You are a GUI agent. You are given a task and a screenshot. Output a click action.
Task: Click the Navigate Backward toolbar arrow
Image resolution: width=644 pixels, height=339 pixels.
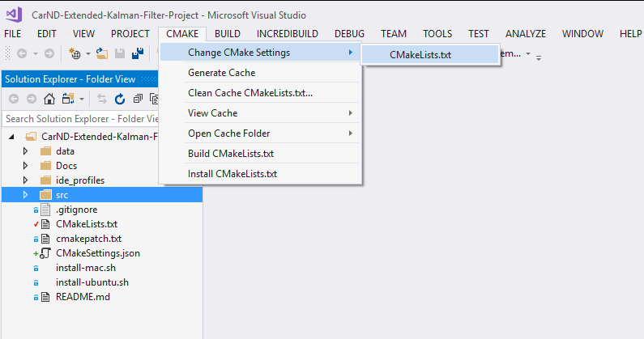(22, 53)
